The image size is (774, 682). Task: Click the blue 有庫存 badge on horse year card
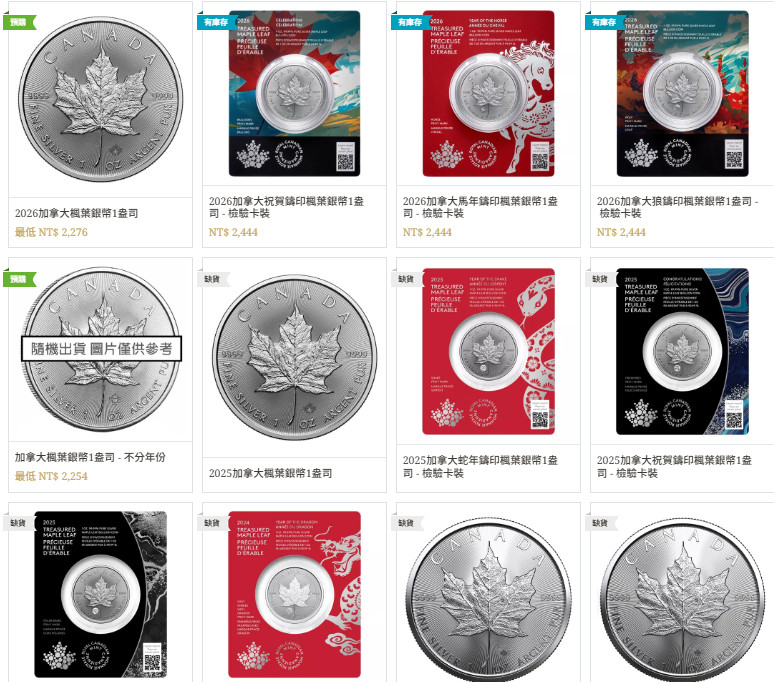pos(410,22)
